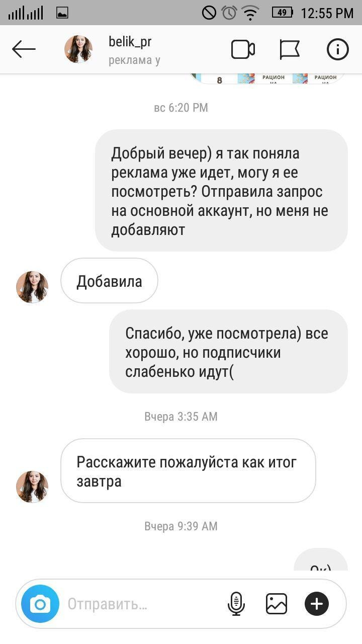Screen dimensions: 362x644
Task: Tap the belik_pr username title
Action: (130, 42)
